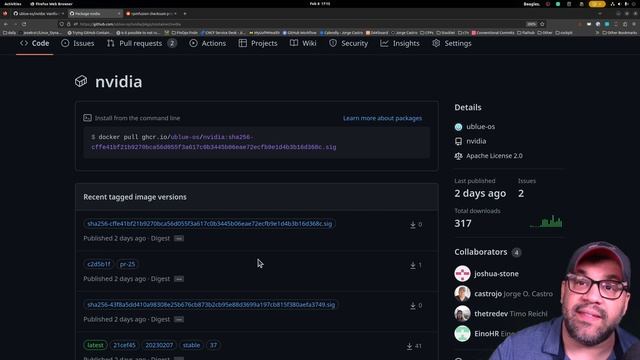The image size is (640, 360).
Task: Click the license scale icon
Action: click(458, 156)
